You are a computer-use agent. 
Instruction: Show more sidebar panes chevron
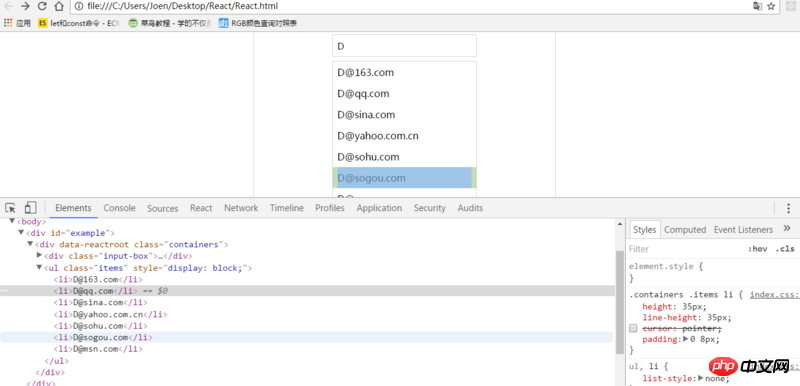(x=787, y=228)
